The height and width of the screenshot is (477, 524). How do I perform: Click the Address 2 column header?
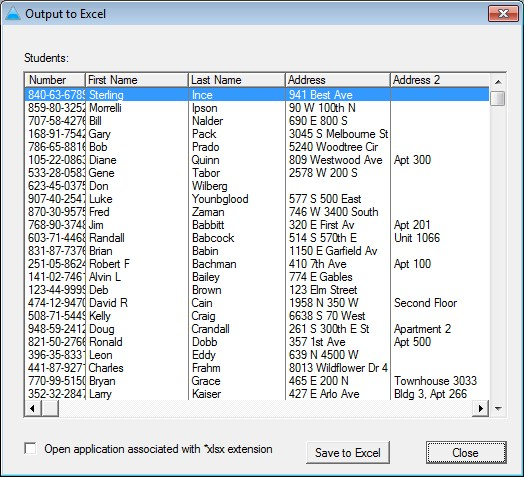tap(440, 80)
